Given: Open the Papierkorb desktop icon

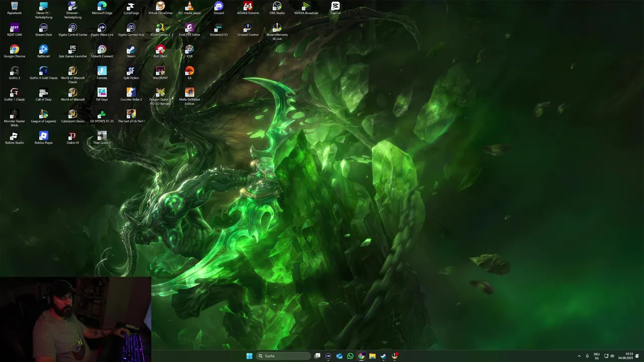Looking at the screenshot, I should coord(15,8).
